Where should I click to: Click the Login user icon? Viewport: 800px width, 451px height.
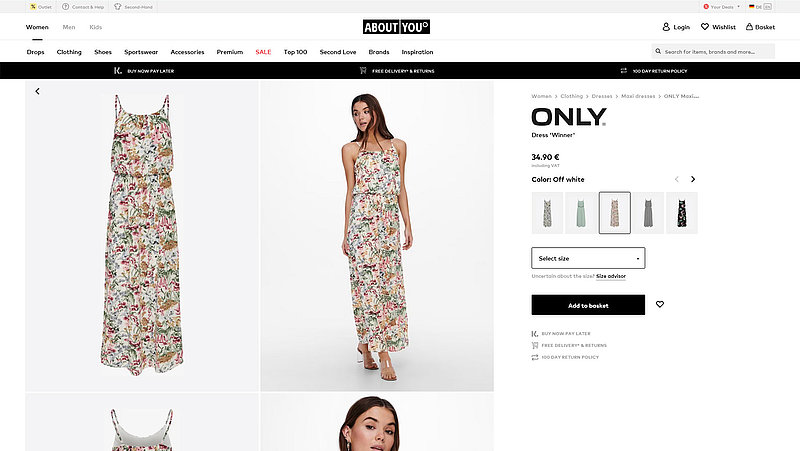pos(667,27)
